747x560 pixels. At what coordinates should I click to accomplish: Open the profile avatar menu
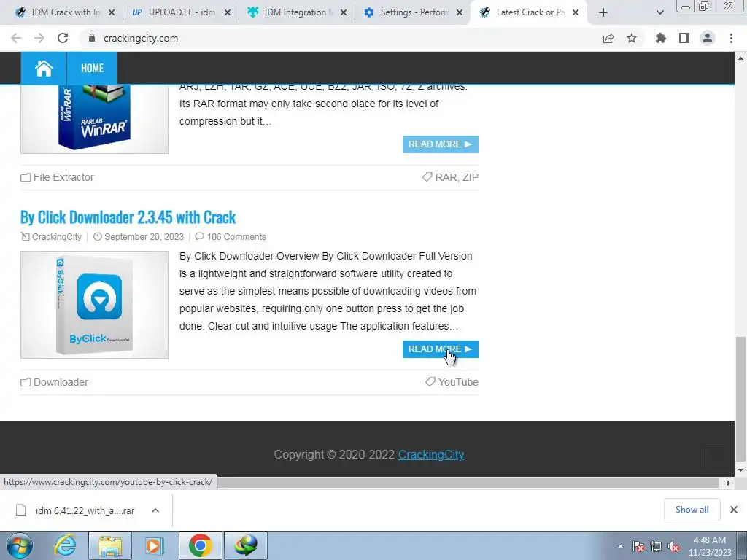(x=708, y=38)
